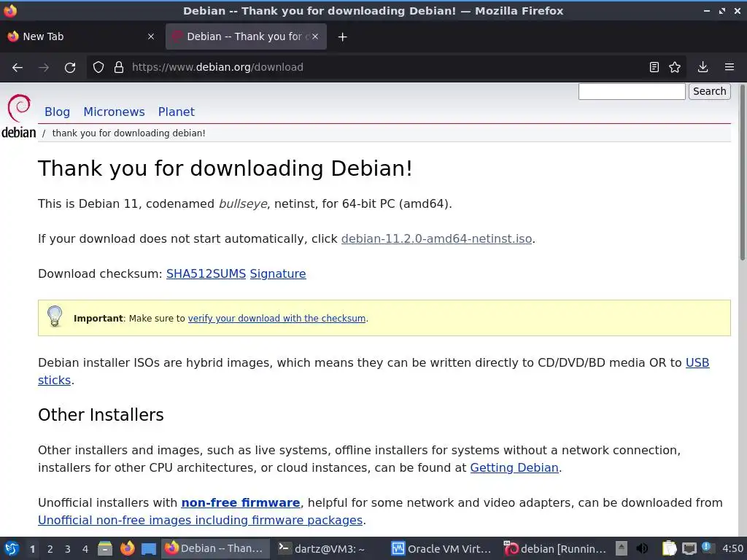
Task: Bookmark this page with the star
Action: (675, 67)
